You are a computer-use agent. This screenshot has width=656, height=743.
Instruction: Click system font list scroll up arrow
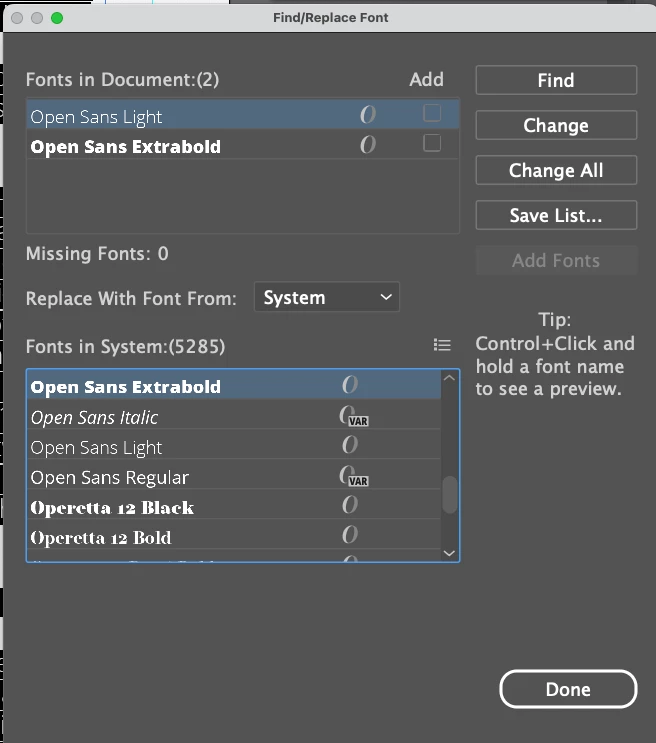449,378
